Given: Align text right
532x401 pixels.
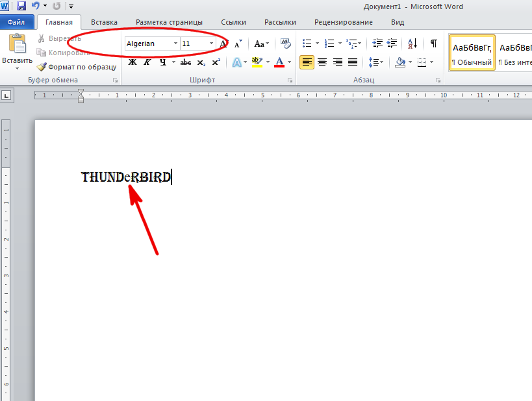Looking at the screenshot, I should click(338, 62).
